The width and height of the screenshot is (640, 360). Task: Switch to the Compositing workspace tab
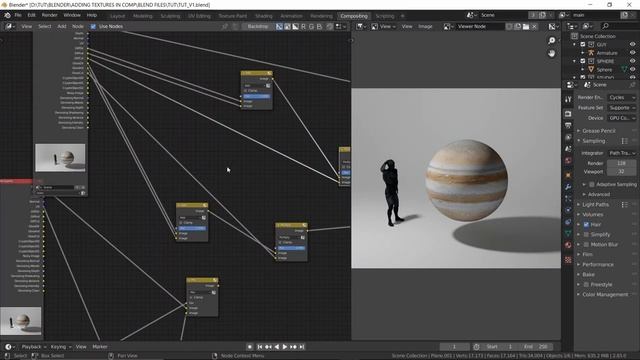(354, 16)
